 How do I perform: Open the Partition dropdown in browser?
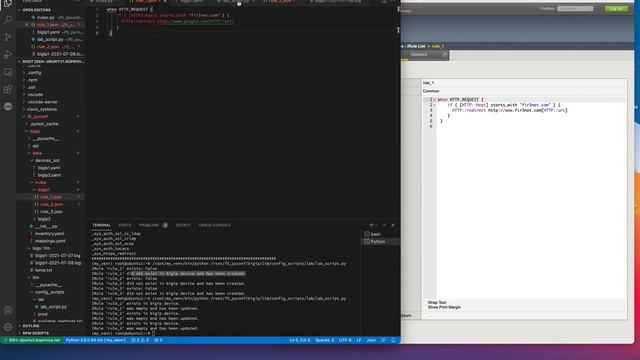click(x=575, y=9)
